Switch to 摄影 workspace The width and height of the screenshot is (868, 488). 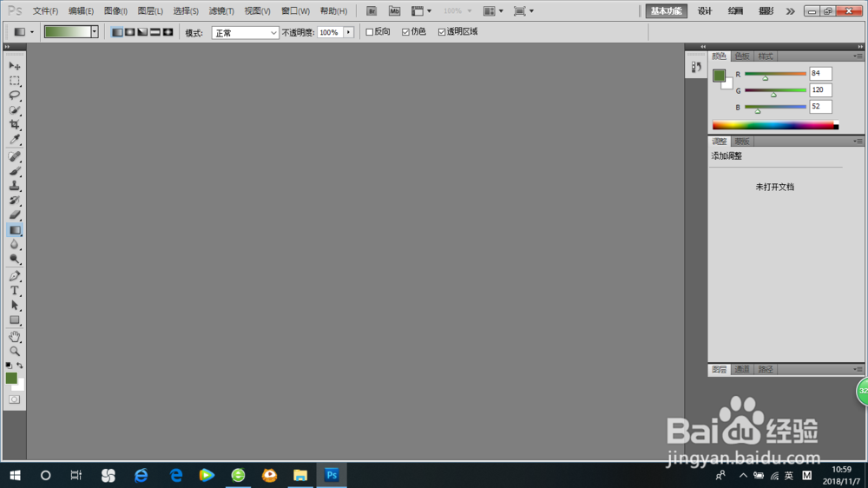766,11
